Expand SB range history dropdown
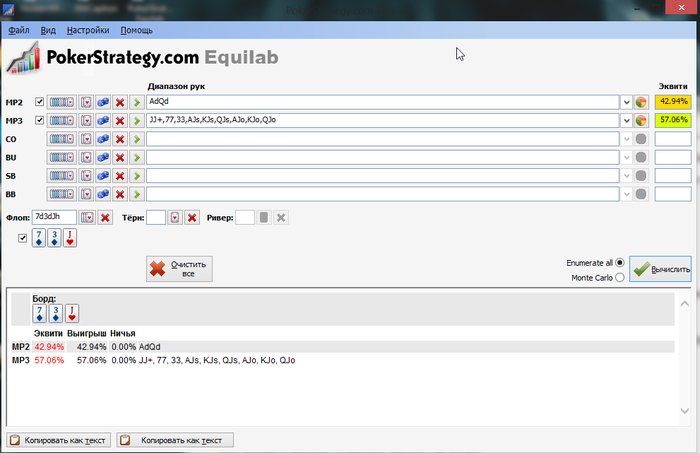The width and height of the screenshot is (700, 453). (x=626, y=176)
